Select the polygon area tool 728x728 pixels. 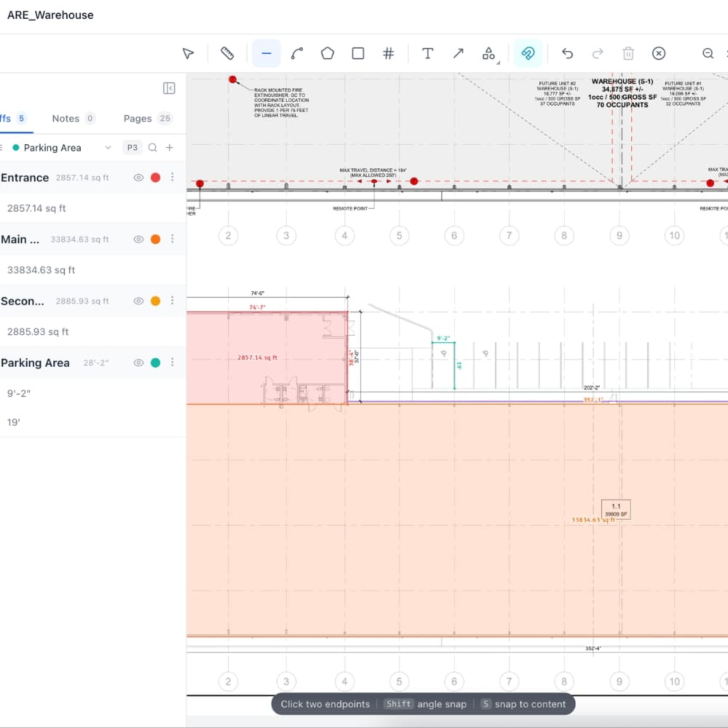point(328,53)
